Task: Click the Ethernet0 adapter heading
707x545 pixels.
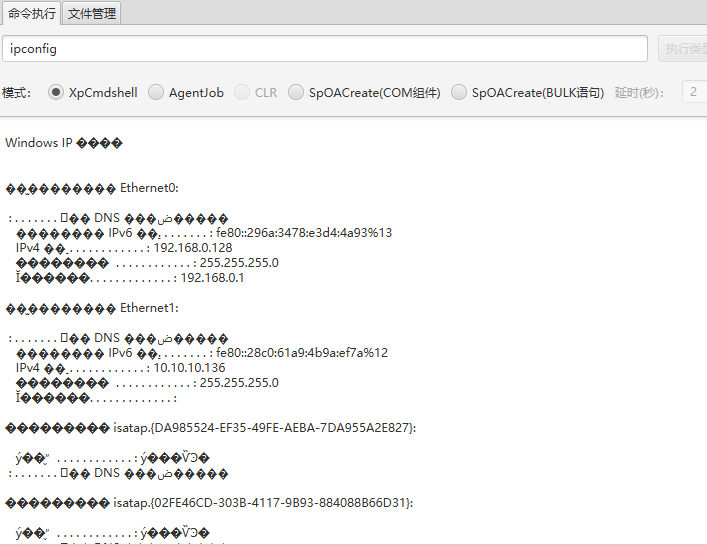Action: click(x=149, y=188)
